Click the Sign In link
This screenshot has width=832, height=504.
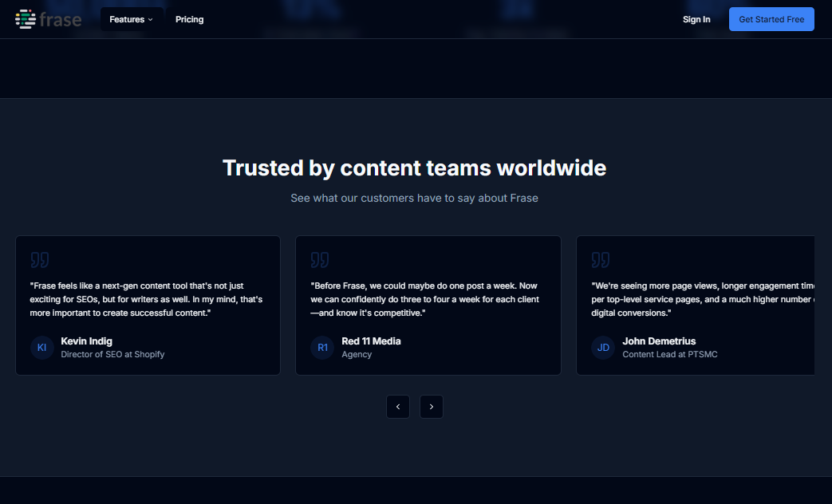click(696, 20)
